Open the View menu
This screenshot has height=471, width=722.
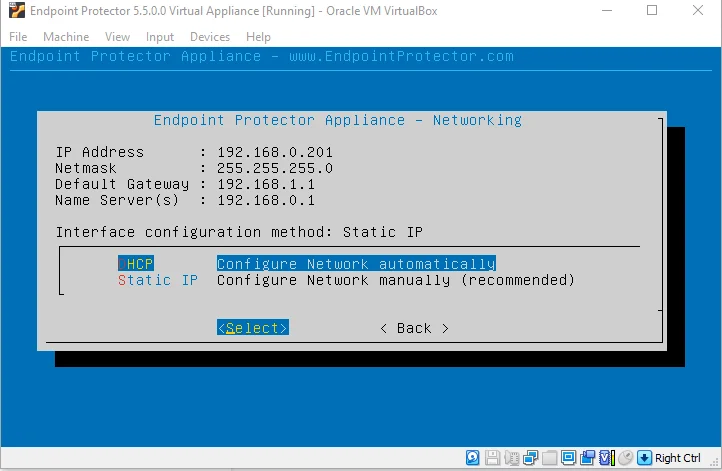[x=117, y=37]
